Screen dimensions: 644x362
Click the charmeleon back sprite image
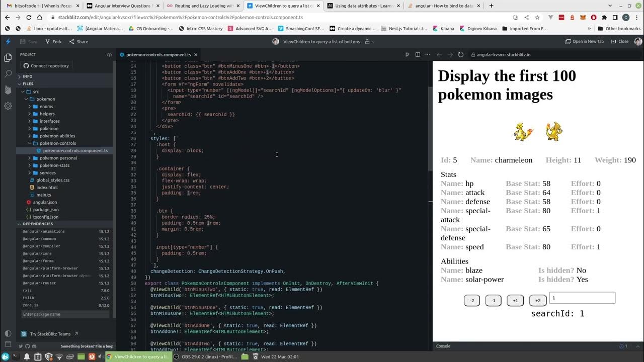pyautogui.click(x=554, y=132)
